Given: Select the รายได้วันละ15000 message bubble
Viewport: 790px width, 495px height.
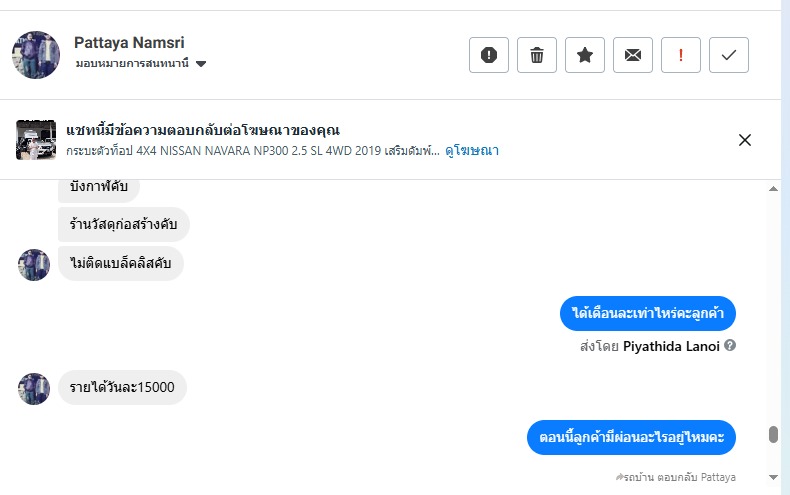Looking at the screenshot, I should [x=123, y=388].
